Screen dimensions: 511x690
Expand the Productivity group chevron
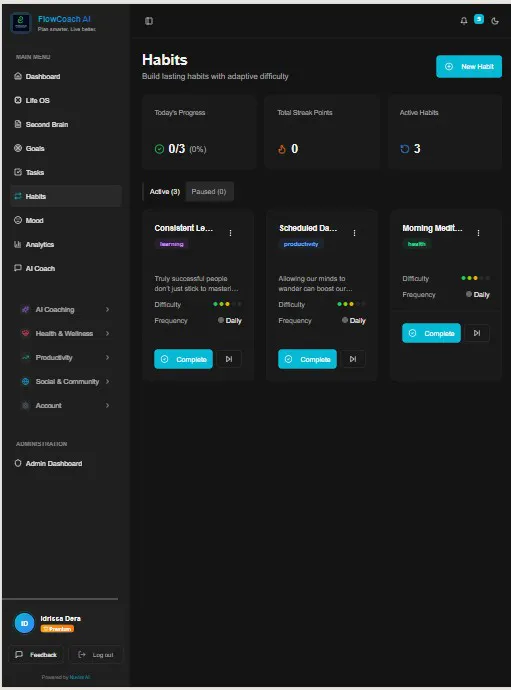107,357
